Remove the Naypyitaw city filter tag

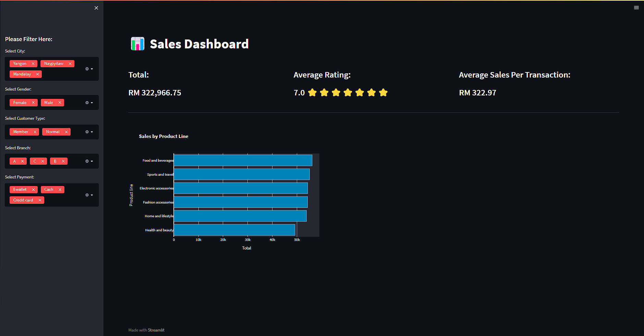(70, 63)
